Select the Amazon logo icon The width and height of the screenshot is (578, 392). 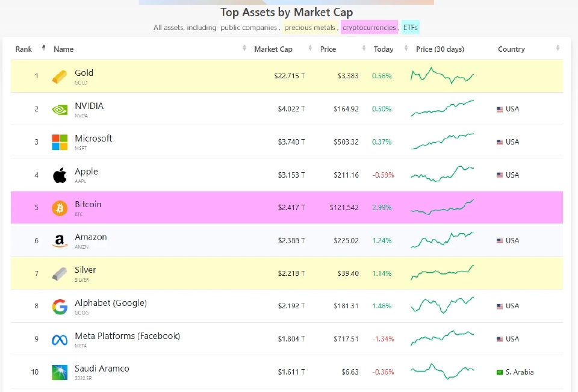(59, 240)
